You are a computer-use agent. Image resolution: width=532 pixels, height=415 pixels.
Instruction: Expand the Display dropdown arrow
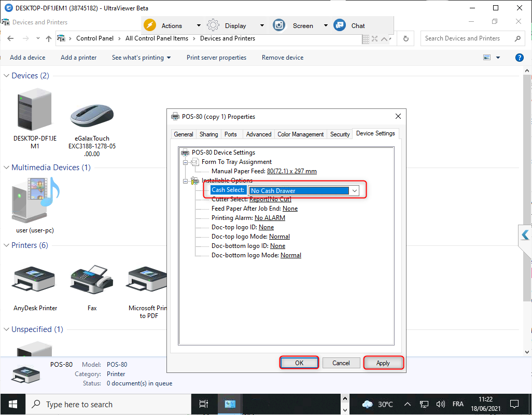coord(262,25)
